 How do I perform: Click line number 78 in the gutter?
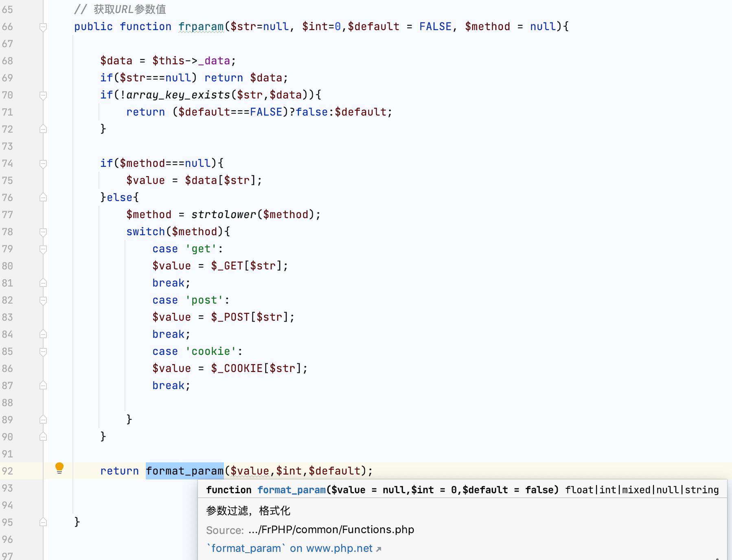tap(7, 232)
